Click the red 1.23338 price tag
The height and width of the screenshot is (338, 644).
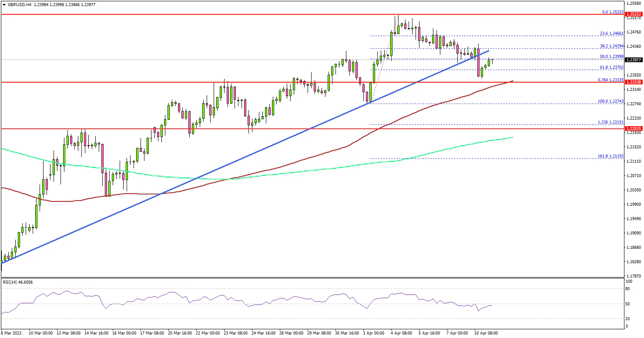click(x=634, y=82)
